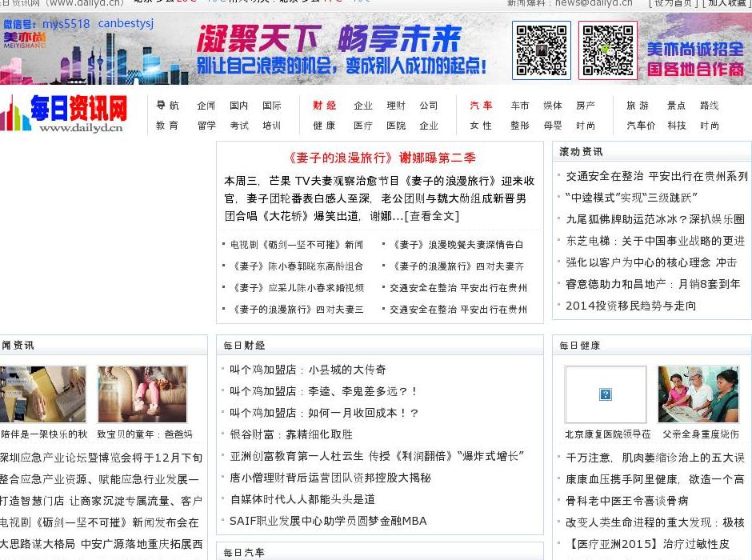Open the 健康 navigation category

[324, 126]
